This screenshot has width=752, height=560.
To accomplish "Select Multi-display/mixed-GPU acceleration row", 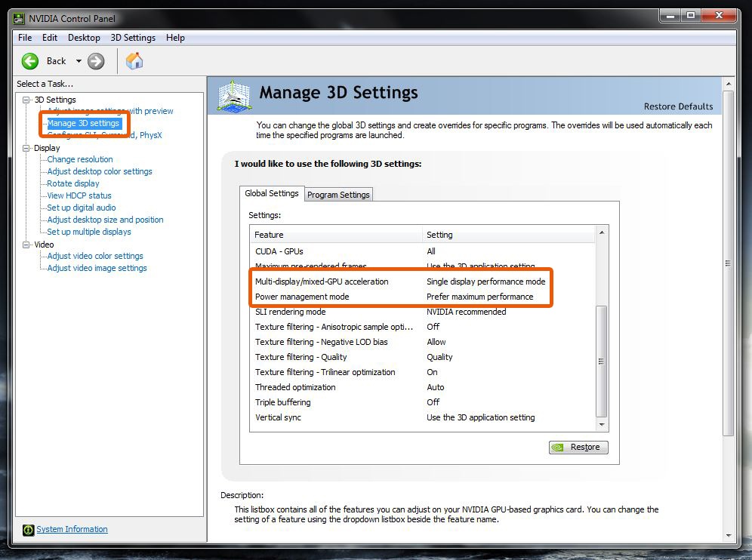I will click(423, 282).
